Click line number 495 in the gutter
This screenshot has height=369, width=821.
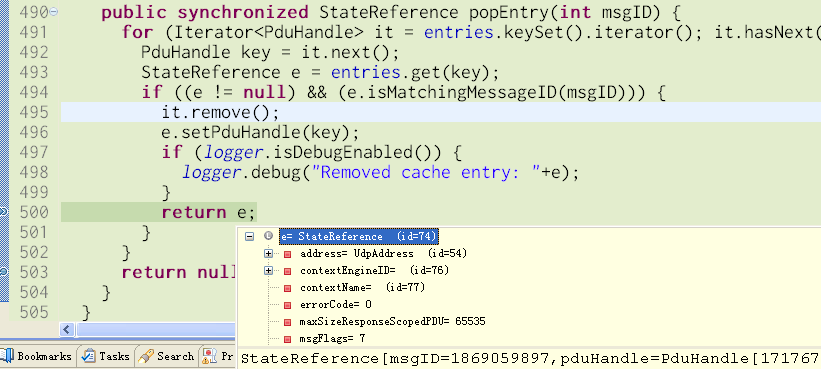pos(33,113)
